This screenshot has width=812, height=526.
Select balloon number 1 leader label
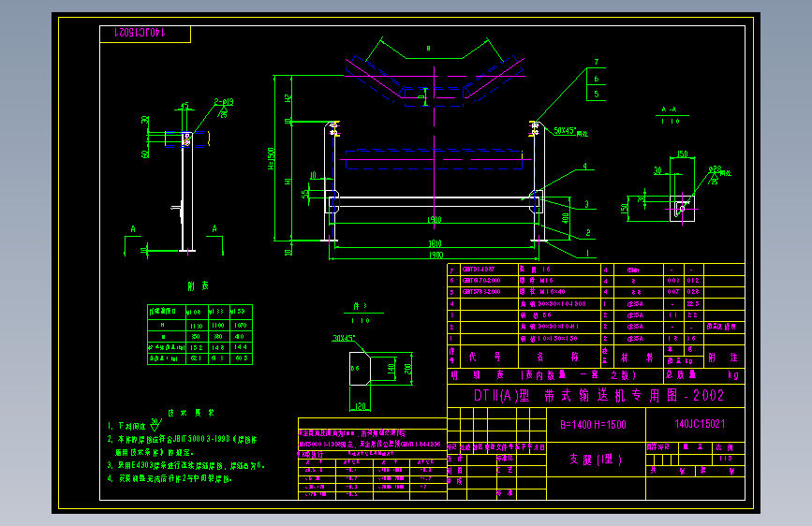[x=587, y=253]
